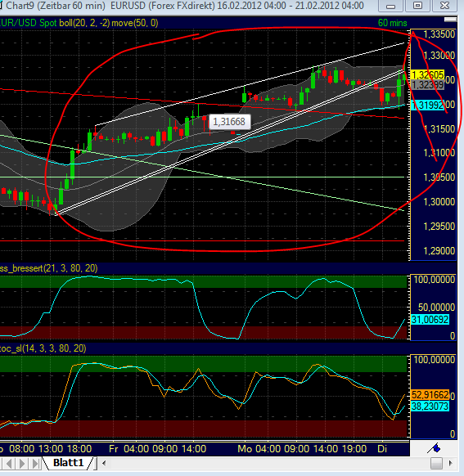
Task: Click the previous sheet tab arrow
Action: pos(10,464)
